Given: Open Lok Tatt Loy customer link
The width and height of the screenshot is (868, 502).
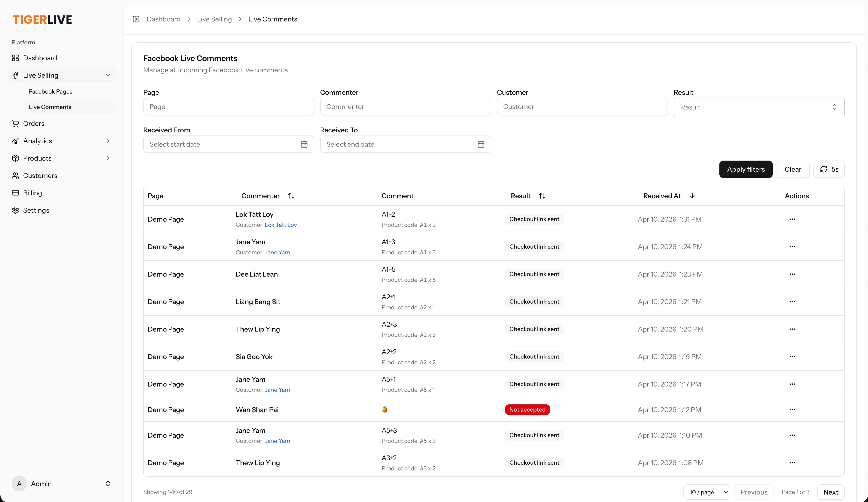Looking at the screenshot, I should [x=281, y=225].
